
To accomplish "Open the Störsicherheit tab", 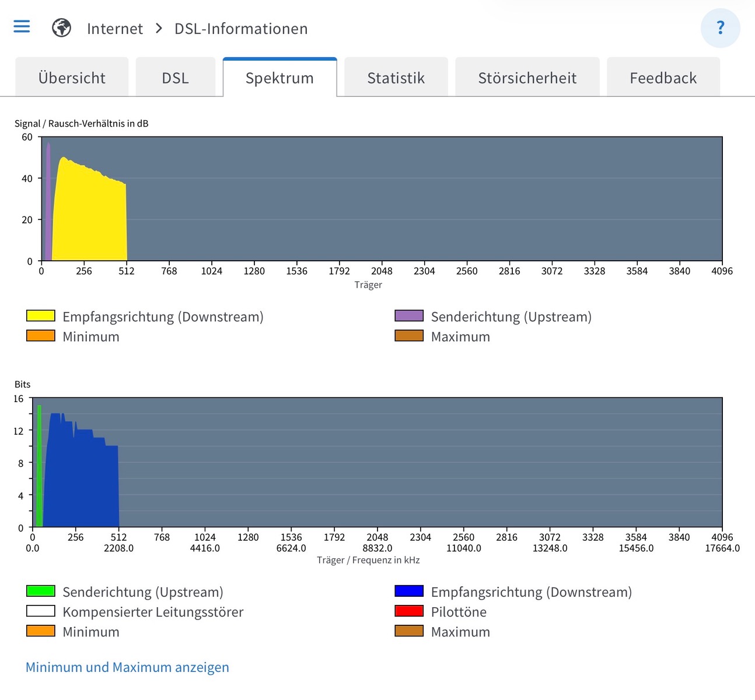I will click(527, 78).
